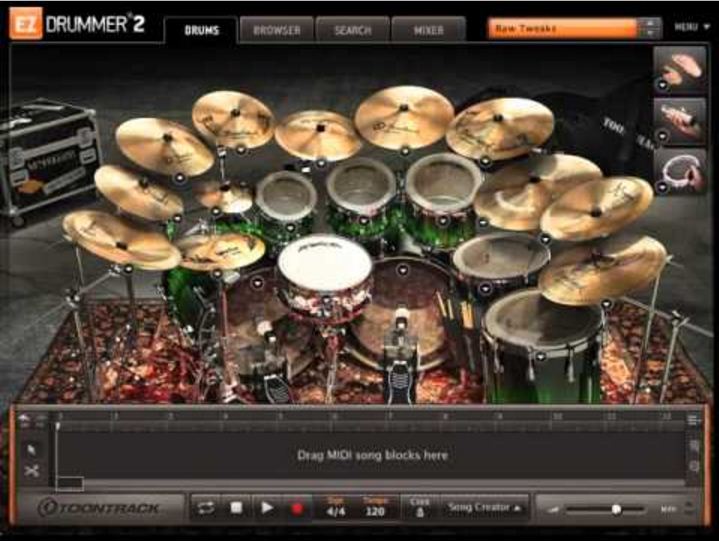Click the undo arrow icon
The width and height of the screenshot is (719, 542).
24,418
